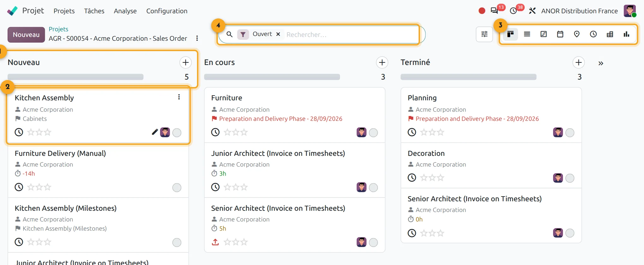644x265 pixels.
Task: Open the Pivot table view
Action: (x=610, y=34)
